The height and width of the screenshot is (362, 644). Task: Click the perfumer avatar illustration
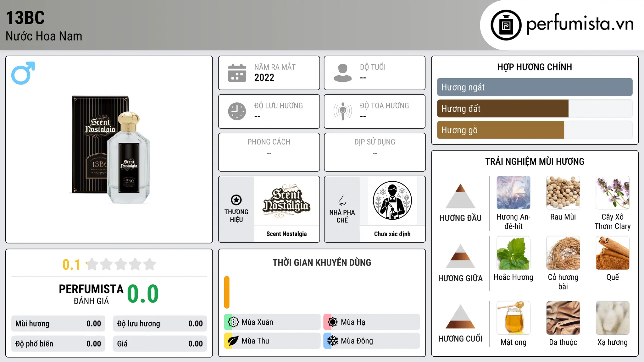click(x=392, y=200)
